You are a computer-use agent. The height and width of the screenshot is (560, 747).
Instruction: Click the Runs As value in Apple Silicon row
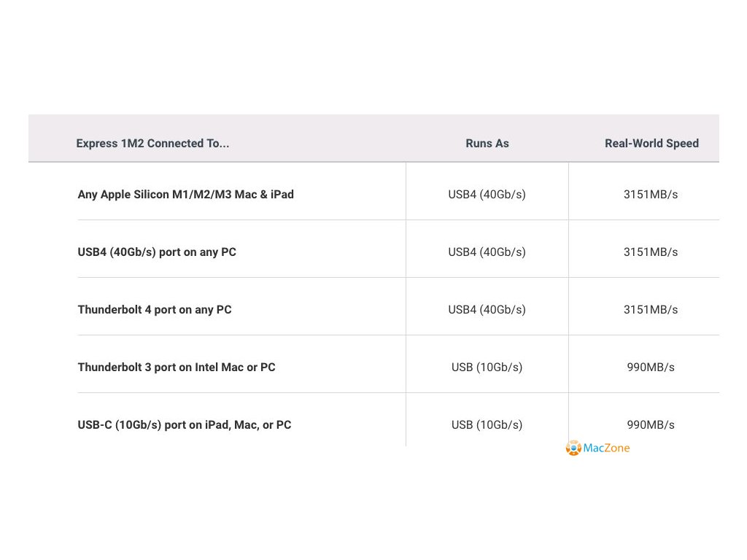(487, 195)
